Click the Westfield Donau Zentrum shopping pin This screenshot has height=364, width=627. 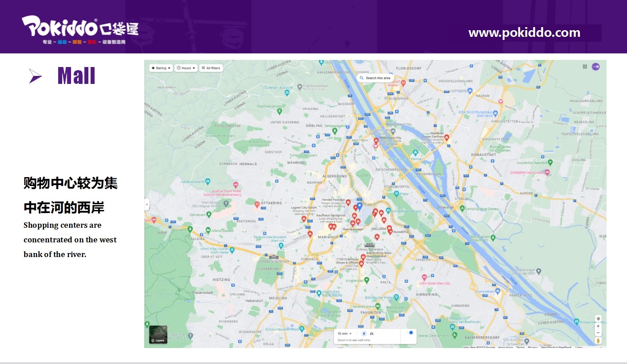pos(447,138)
